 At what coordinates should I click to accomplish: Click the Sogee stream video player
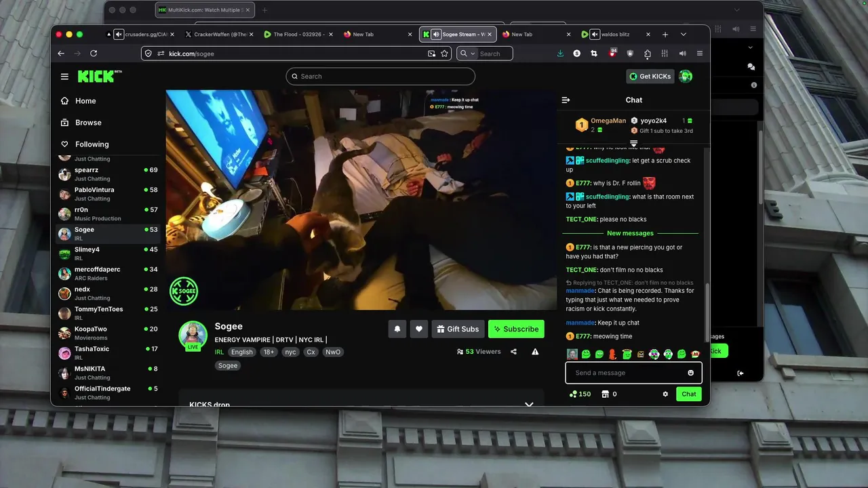pyautogui.click(x=361, y=200)
